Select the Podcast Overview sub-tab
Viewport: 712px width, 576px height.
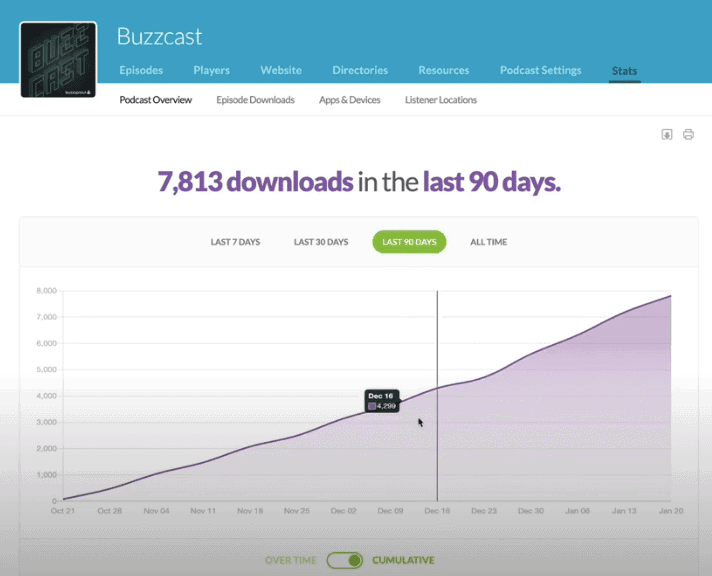156,100
